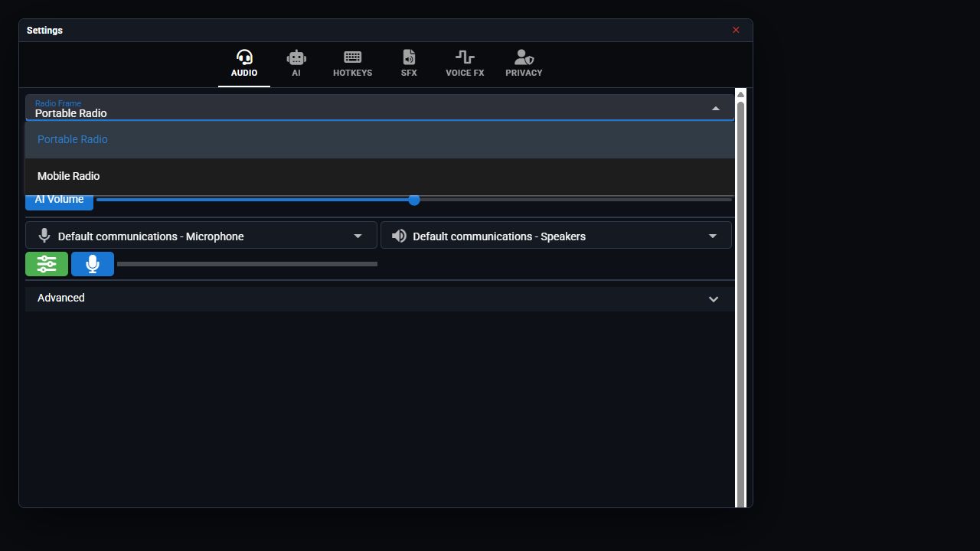Close the Settings dialog
980x551 pixels.
(736, 31)
